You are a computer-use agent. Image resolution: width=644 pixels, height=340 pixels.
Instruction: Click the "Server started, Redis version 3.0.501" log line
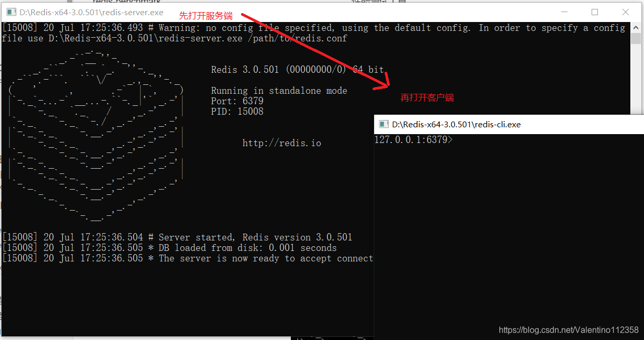click(x=177, y=237)
